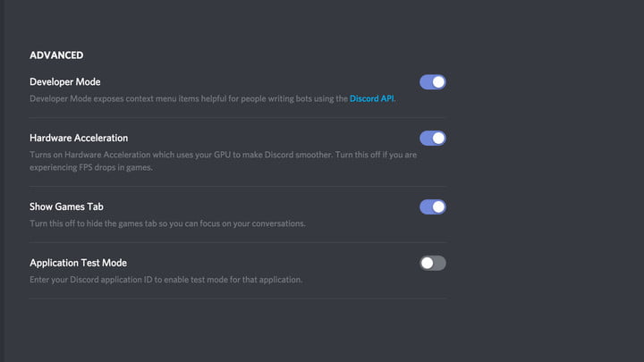This screenshot has width=644, height=362.
Task: Select the Developer Mode setting title
Action: click(x=65, y=81)
